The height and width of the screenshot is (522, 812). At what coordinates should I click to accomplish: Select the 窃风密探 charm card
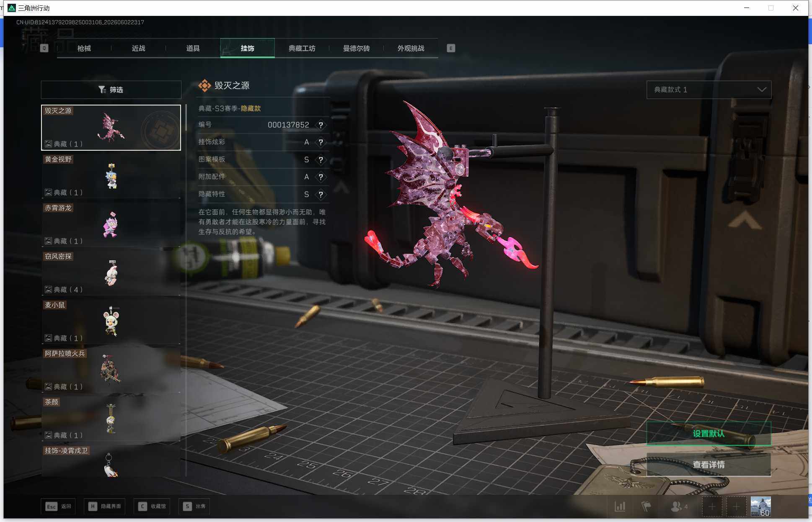(x=111, y=273)
